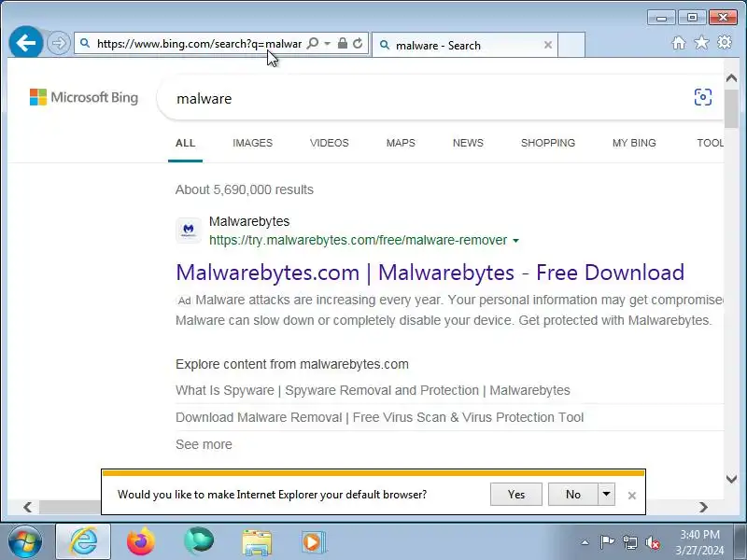Click the Microsoft Bing logo
The width and height of the screenshot is (747, 560).
pos(84,97)
